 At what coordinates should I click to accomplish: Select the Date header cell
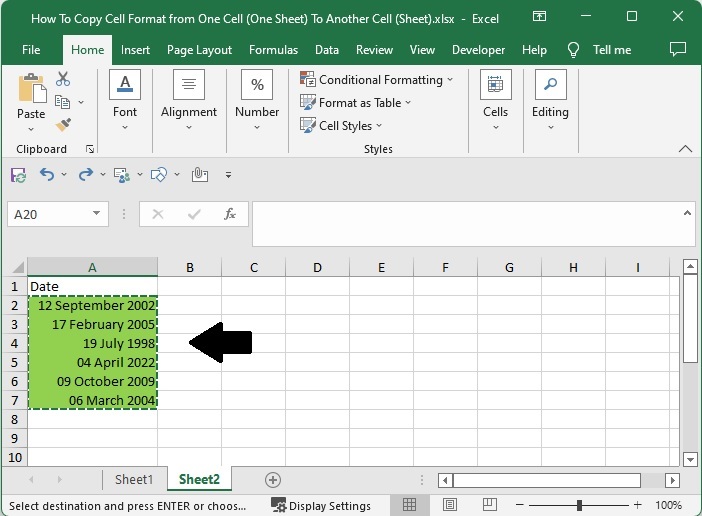click(93, 286)
